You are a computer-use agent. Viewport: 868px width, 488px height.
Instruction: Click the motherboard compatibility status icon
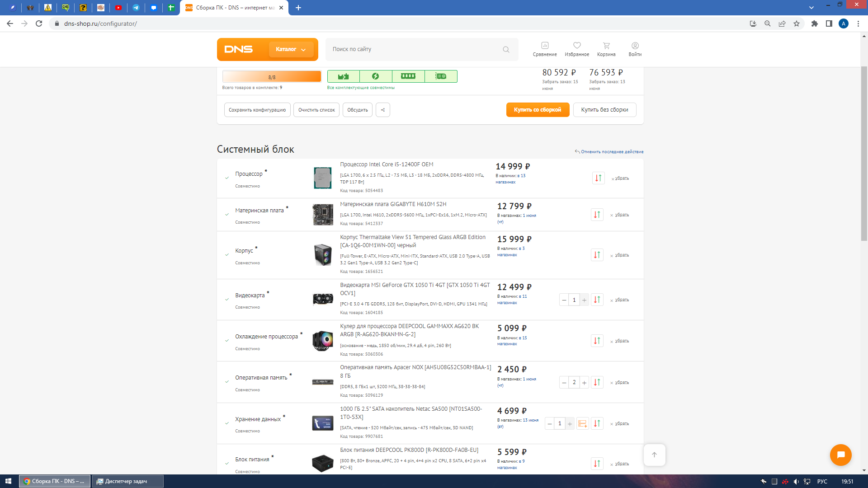(x=344, y=76)
